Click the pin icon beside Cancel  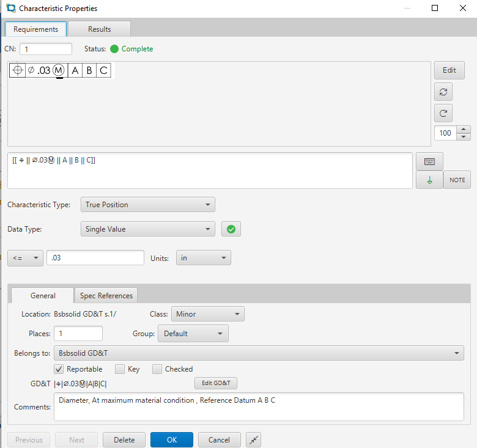(x=254, y=440)
